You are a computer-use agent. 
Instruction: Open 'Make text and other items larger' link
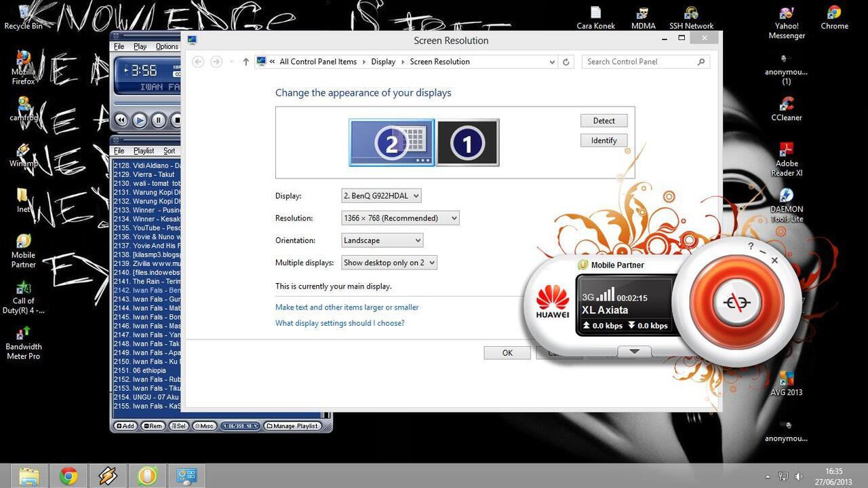(x=347, y=307)
